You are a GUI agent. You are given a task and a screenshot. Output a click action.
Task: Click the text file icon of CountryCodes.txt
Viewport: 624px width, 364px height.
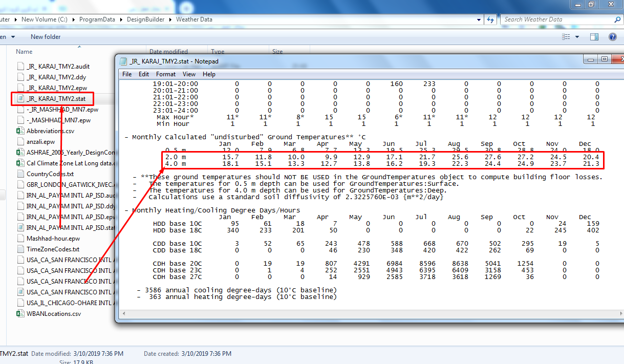[20, 174]
